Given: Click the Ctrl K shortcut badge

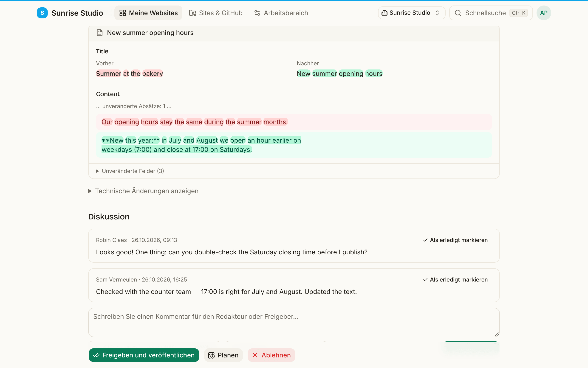Looking at the screenshot, I should coord(518,13).
